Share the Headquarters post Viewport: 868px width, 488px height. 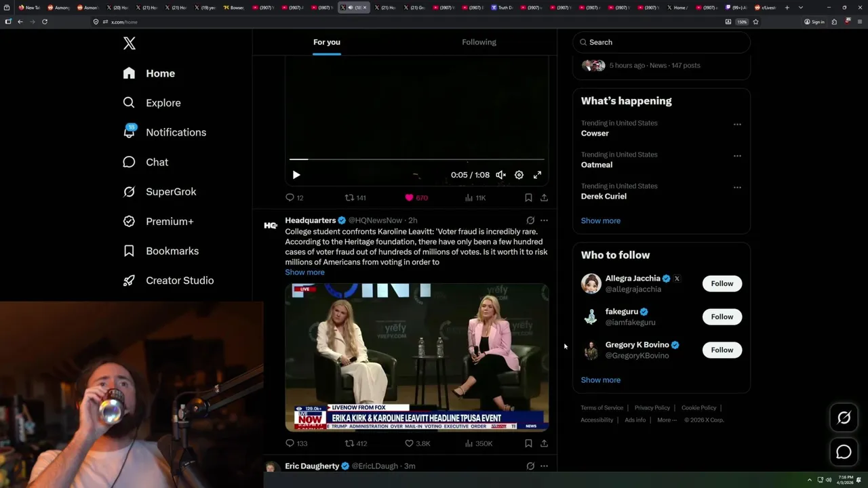tap(544, 443)
